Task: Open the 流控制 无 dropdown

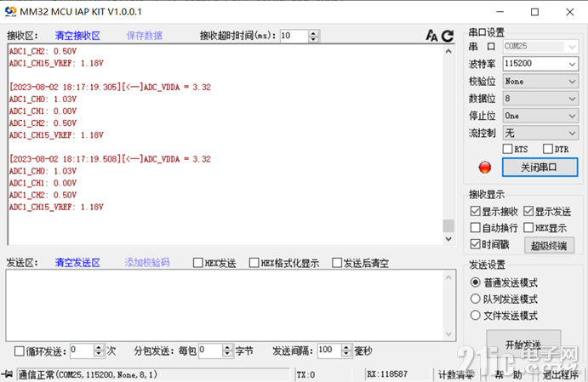Action: pos(540,133)
